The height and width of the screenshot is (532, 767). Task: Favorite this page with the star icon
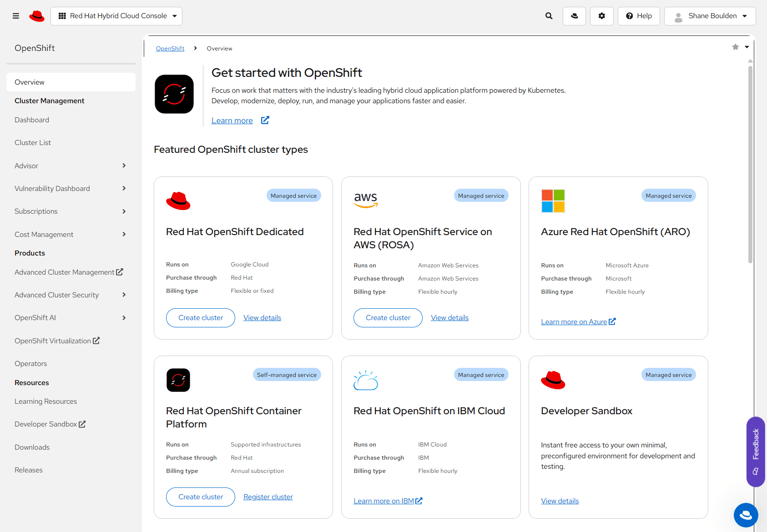pos(735,47)
